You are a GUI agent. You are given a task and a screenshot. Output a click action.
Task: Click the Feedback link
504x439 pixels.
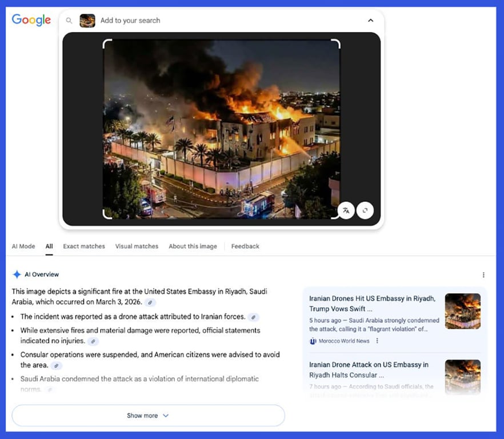(245, 246)
